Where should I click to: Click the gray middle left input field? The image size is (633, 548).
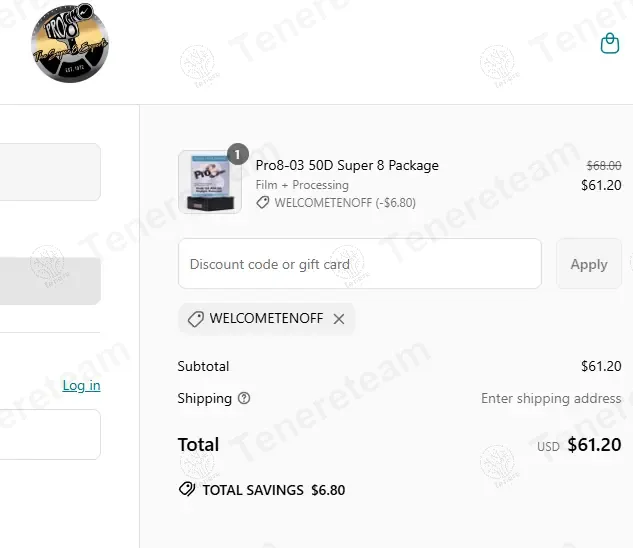coord(50,281)
